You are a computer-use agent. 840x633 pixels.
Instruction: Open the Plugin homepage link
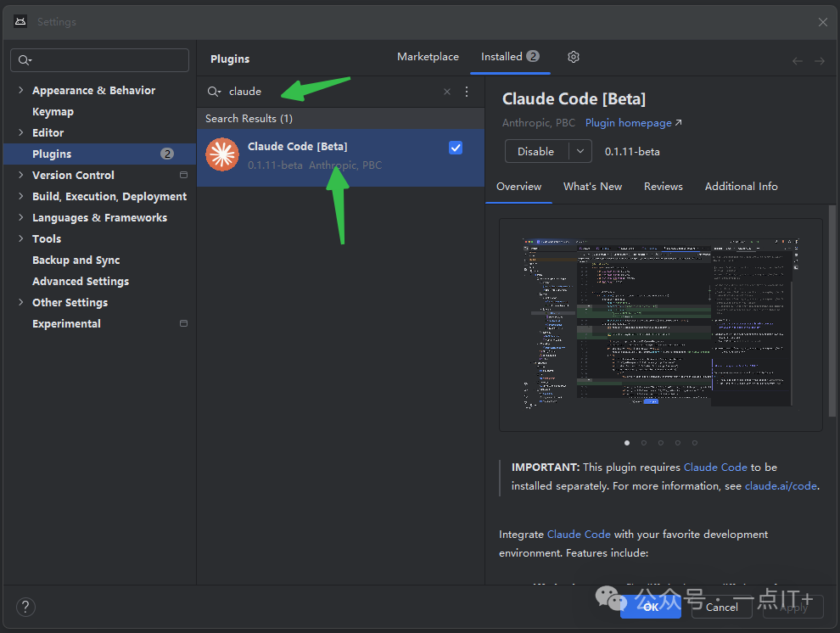pyautogui.click(x=633, y=123)
